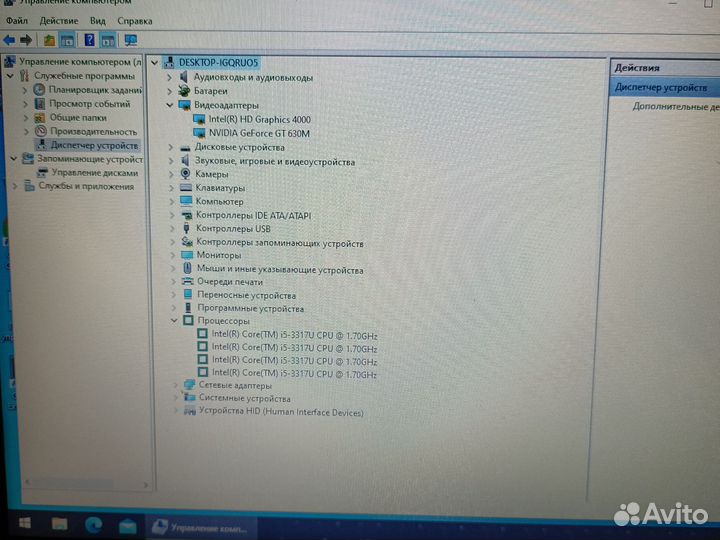Image resolution: width=720 pixels, height=540 pixels.
Task: Select the first Intel Core i5-3317U processor entry
Action: pyautogui.click(x=294, y=335)
